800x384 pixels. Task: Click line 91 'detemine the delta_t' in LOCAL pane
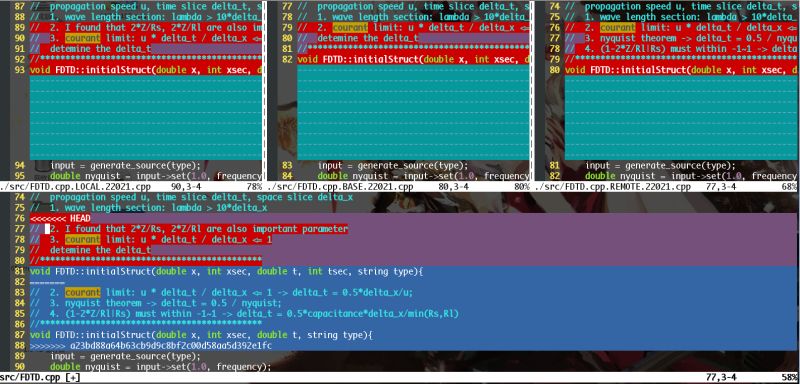coord(91,48)
